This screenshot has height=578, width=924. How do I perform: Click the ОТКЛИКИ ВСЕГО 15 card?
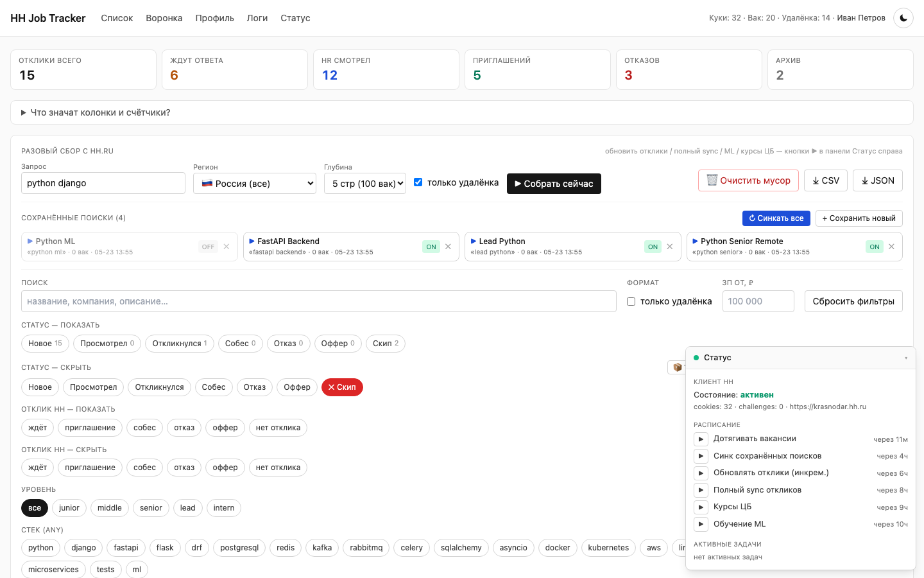pyautogui.click(x=83, y=69)
